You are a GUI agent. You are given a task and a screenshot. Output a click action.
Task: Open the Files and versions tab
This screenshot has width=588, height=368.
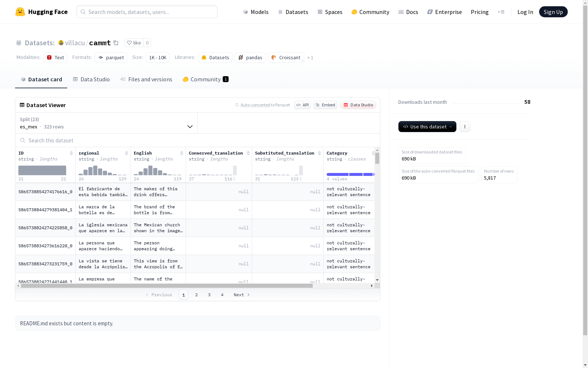click(146, 79)
